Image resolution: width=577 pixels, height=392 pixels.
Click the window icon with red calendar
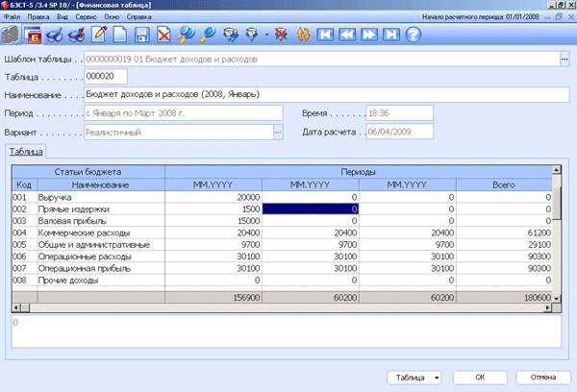click(33, 35)
